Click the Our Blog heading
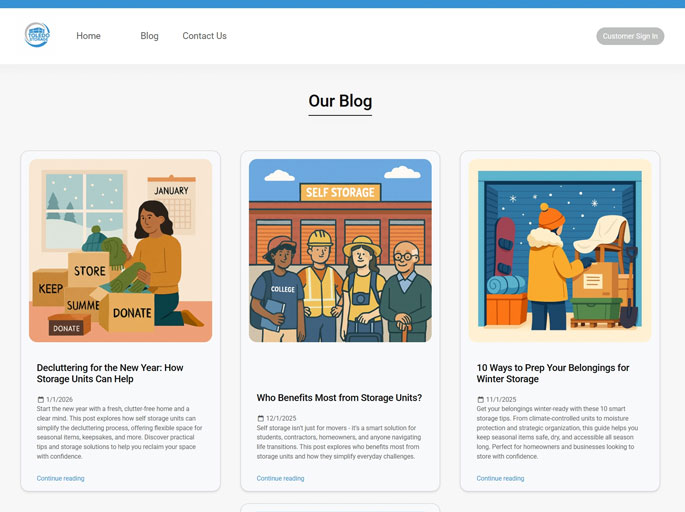This screenshot has width=685, height=512. (x=340, y=101)
